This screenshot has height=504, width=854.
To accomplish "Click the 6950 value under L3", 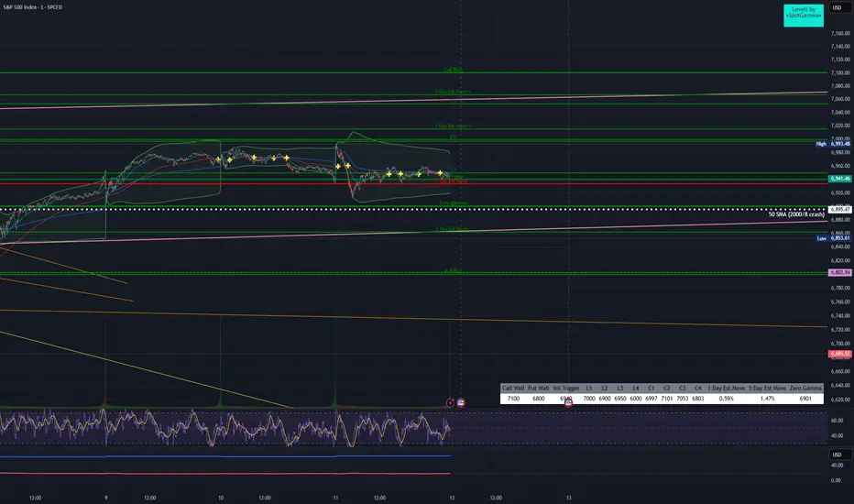I will point(619,399).
